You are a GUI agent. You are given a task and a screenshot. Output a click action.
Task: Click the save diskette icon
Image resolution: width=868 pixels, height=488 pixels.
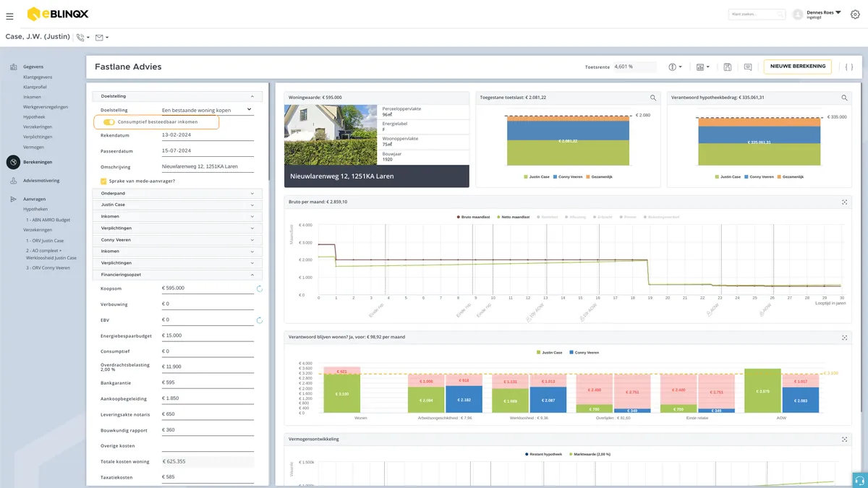click(x=728, y=67)
